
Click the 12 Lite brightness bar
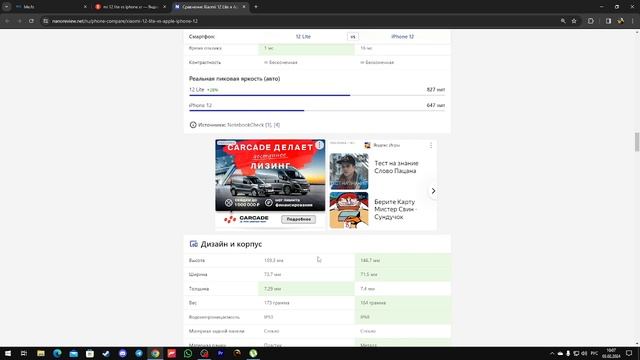click(x=317, y=95)
